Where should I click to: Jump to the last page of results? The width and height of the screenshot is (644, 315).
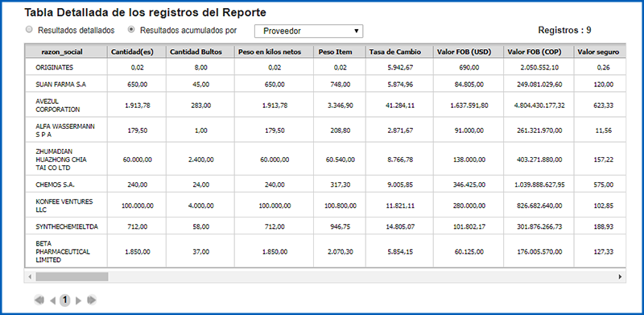92,300
